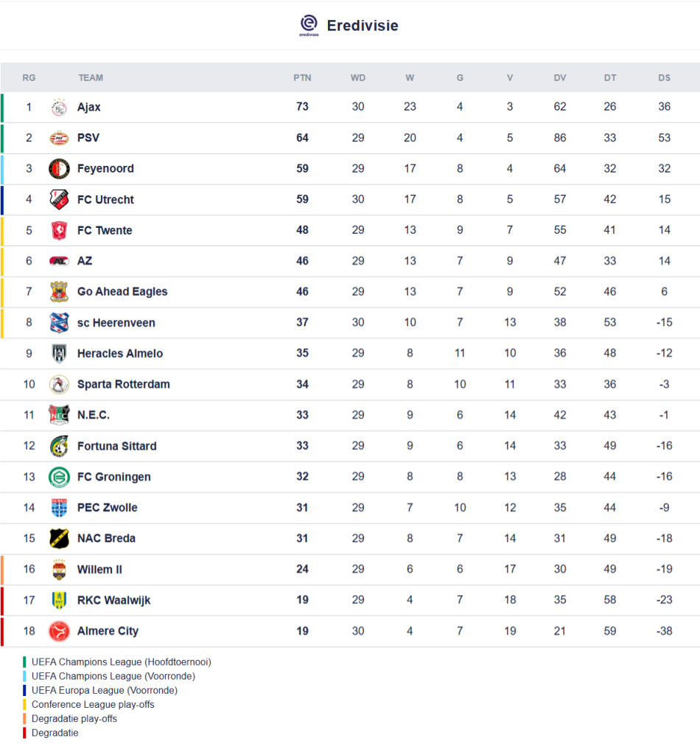Click the Go Ahead Eagles crest
This screenshot has height=755, width=700.
pos(59,292)
